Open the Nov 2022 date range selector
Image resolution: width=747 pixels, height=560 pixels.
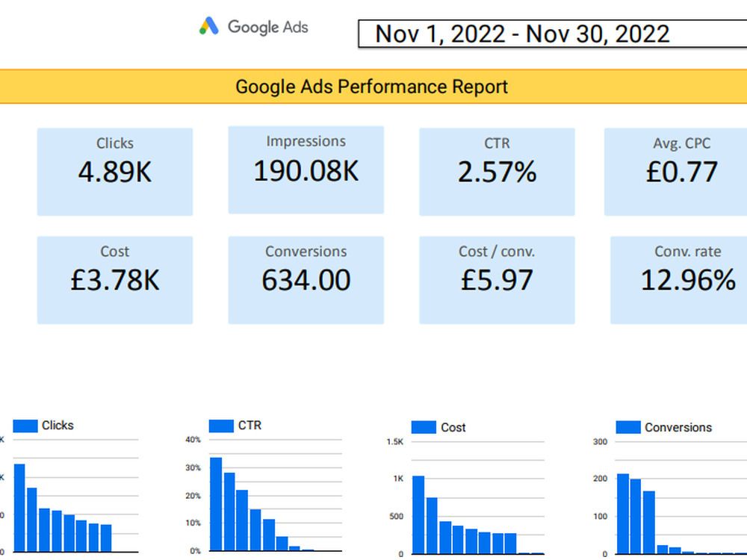click(553, 34)
